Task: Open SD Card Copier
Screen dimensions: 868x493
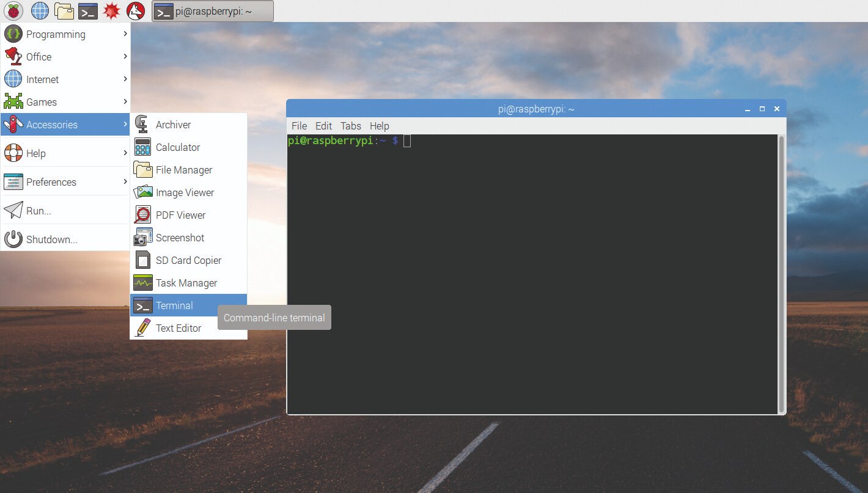Action: pos(188,260)
